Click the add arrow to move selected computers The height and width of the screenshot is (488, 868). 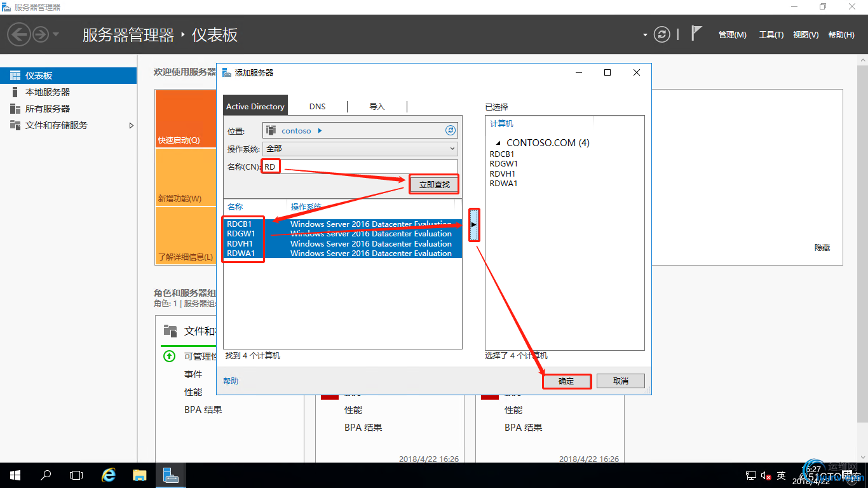[474, 225]
